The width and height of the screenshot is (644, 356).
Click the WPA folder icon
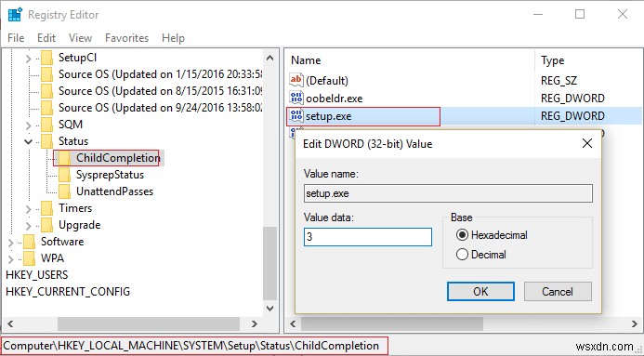point(29,258)
